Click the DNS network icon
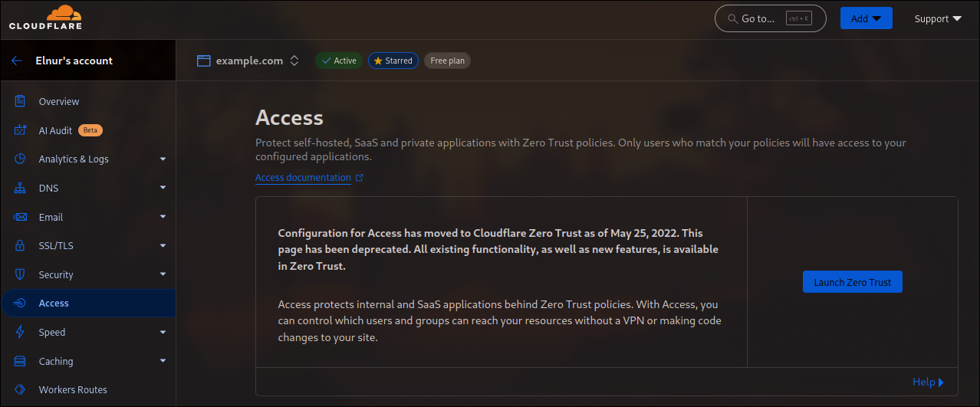Viewport: 980px width, 407px height. 21,189
